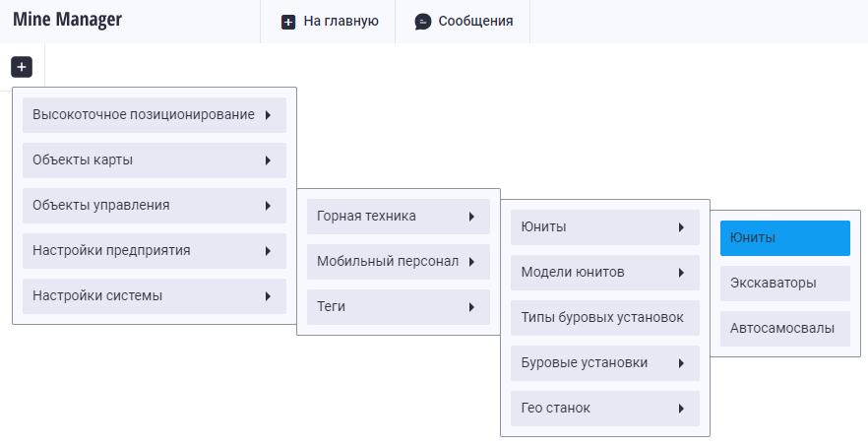
Task: Click the arrow next to Теги
Action: [471, 307]
